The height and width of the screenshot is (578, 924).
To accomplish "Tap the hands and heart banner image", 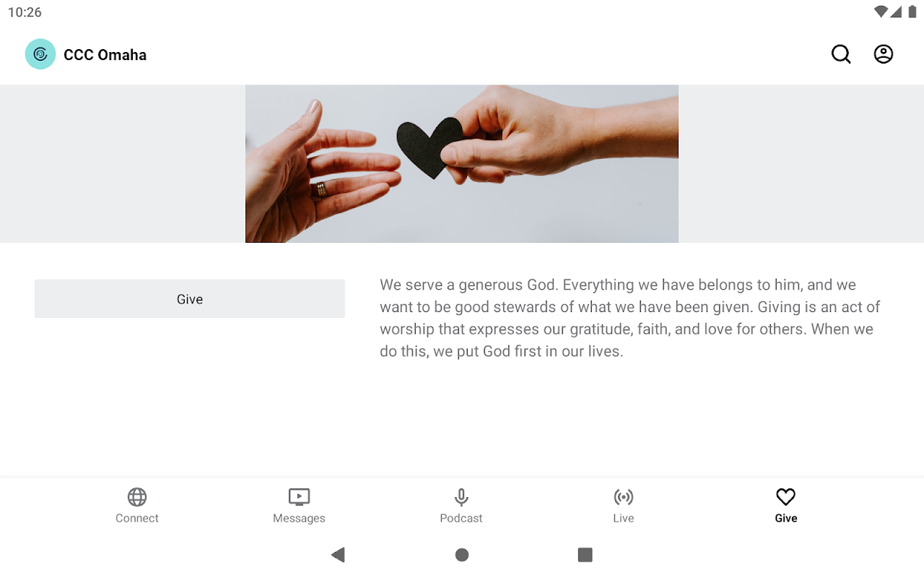I will tap(462, 164).
